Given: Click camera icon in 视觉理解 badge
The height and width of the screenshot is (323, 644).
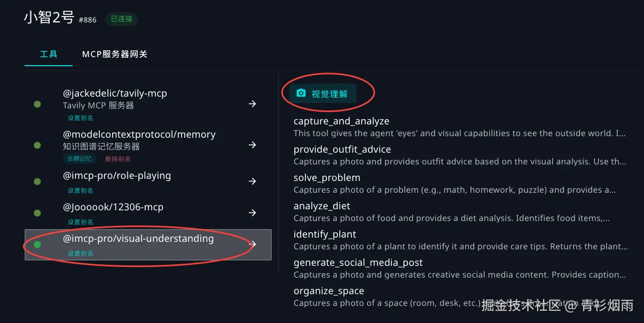Looking at the screenshot, I should pyautogui.click(x=301, y=93).
